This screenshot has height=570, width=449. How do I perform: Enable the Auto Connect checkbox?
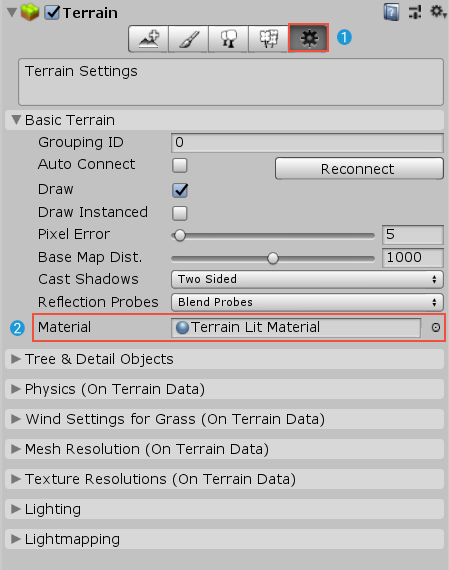click(x=180, y=165)
